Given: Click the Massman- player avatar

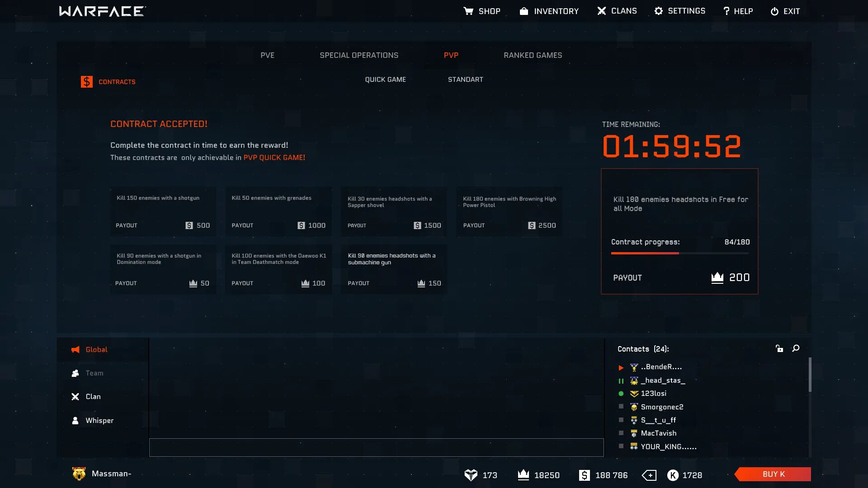Looking at the screenshot, I should click(79, 474).
